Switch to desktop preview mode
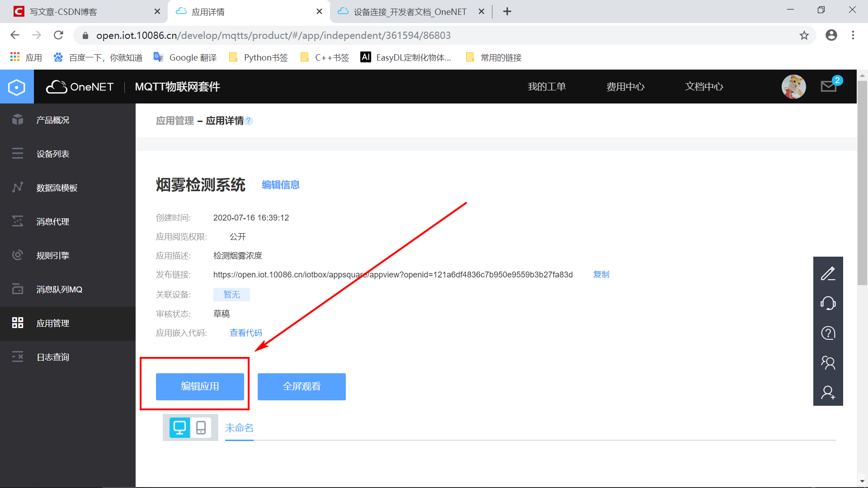The width and height of the screenshot is (868, 488). (179, 427)
